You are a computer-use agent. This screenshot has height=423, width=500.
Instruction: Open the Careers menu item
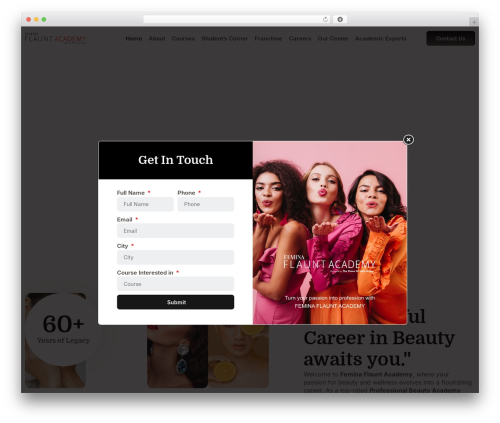tap(300, 38)
